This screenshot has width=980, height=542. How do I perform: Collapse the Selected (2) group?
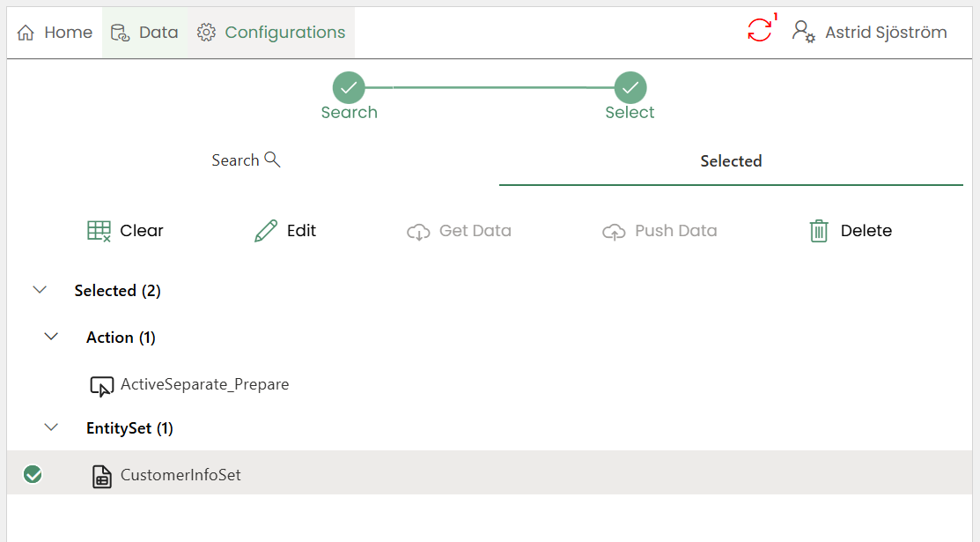[x=40, y=290]
